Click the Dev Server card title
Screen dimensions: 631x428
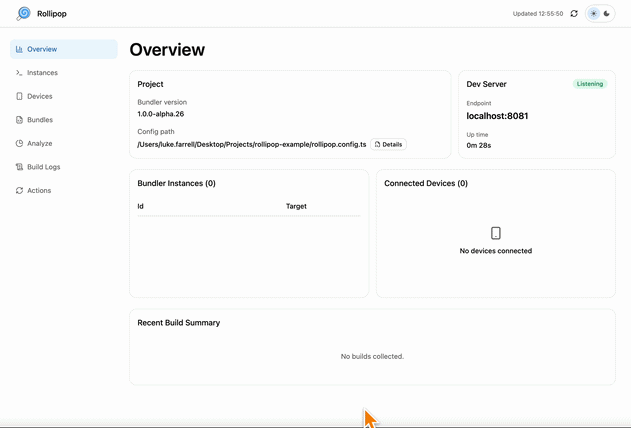pos(487,84)
